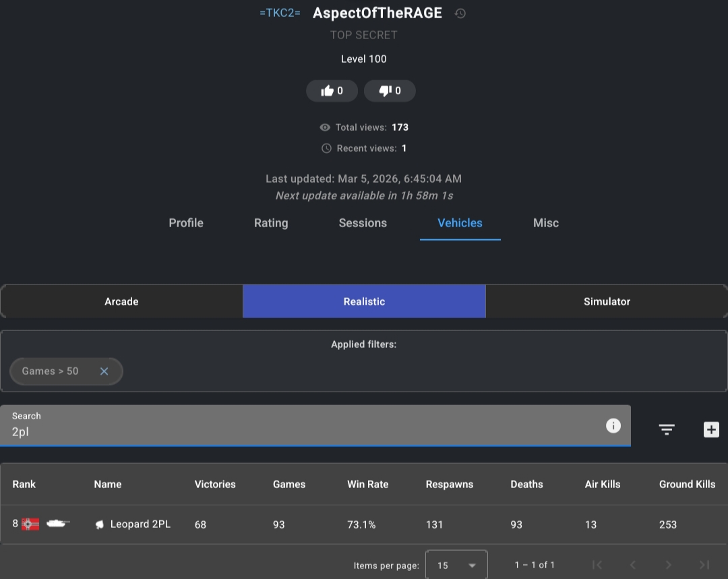Switch to Arcade mode

(x=121, y=301)
